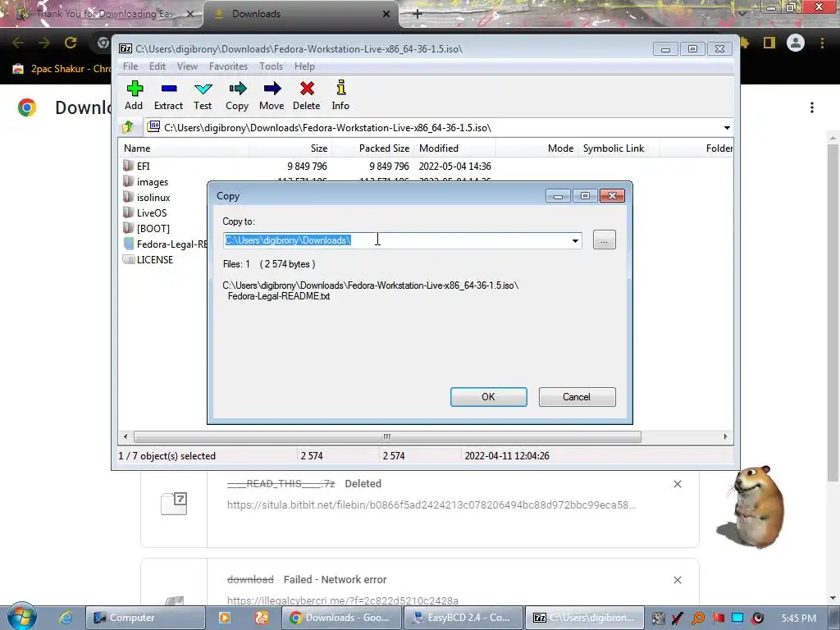Select the EFI folder row
The image size is (840, 630).
point(307,166)
